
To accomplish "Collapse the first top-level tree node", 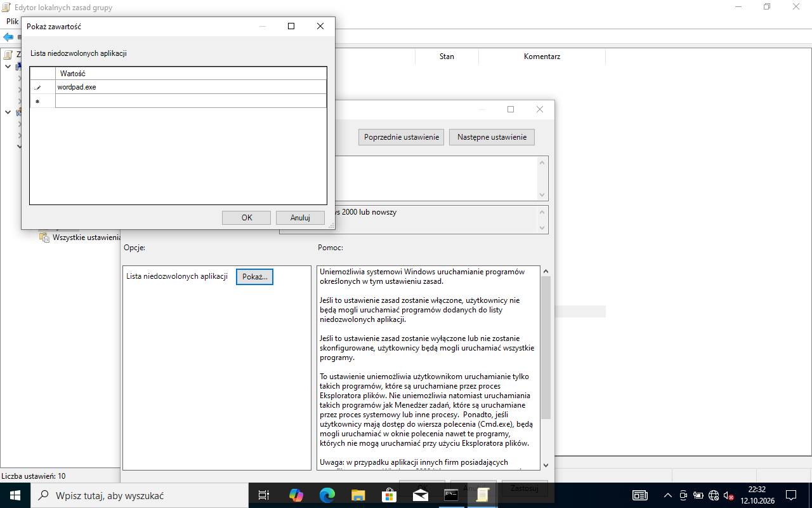I will [x=8, y=67].
